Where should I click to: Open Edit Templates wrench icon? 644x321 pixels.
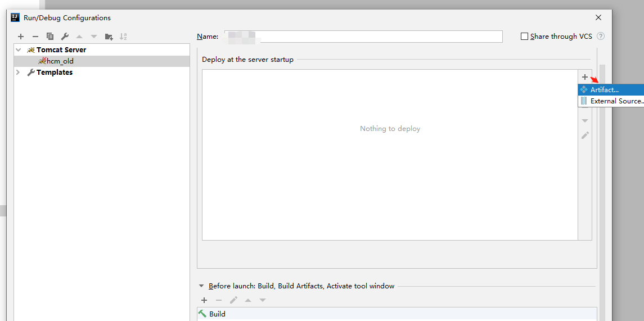pos(65,37)
